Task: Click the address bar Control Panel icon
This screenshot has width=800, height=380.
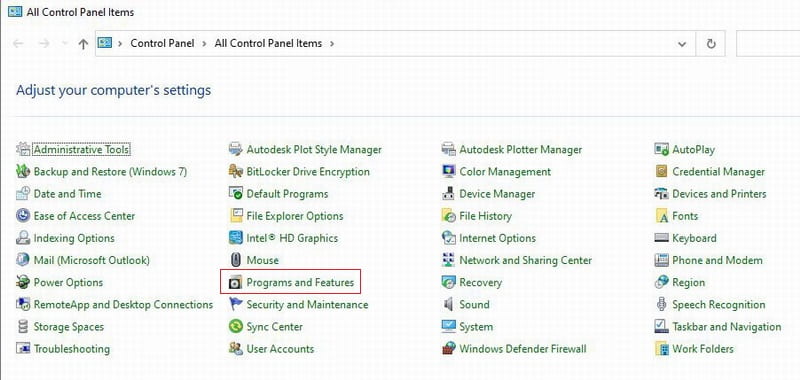Action: point(105,43)
